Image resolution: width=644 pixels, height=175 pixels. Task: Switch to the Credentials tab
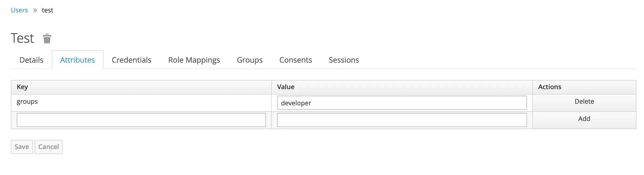click(x=132, y=60)
